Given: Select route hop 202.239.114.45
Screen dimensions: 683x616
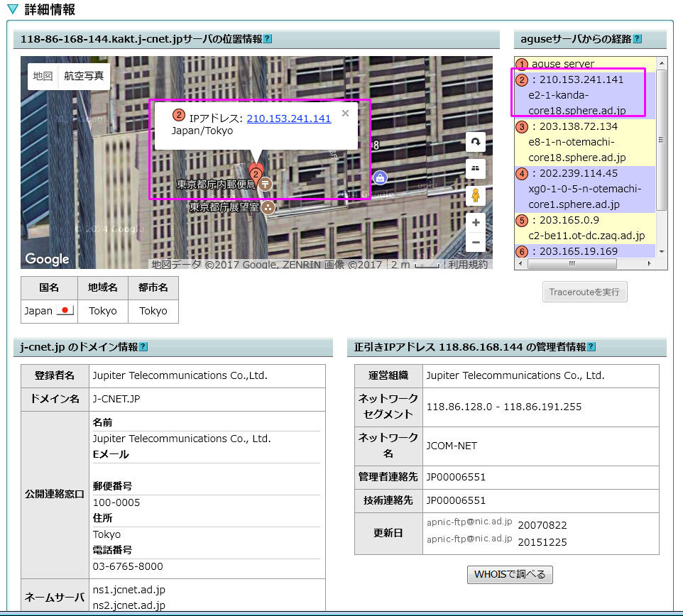Looking at the screenshot, I should pyautogui.click(x=585, y=189).
